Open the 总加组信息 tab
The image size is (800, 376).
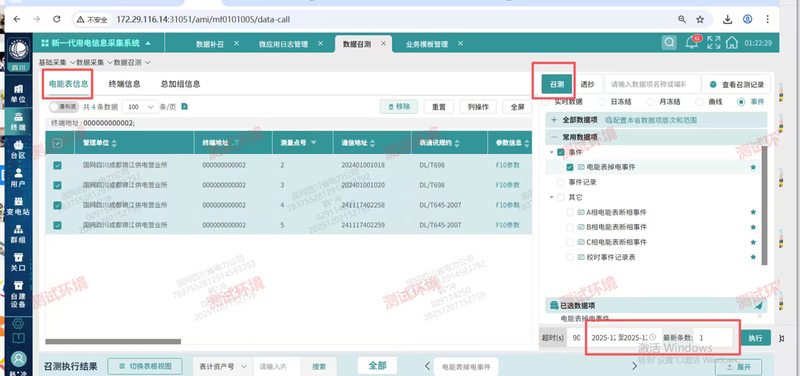coord(181,84)
